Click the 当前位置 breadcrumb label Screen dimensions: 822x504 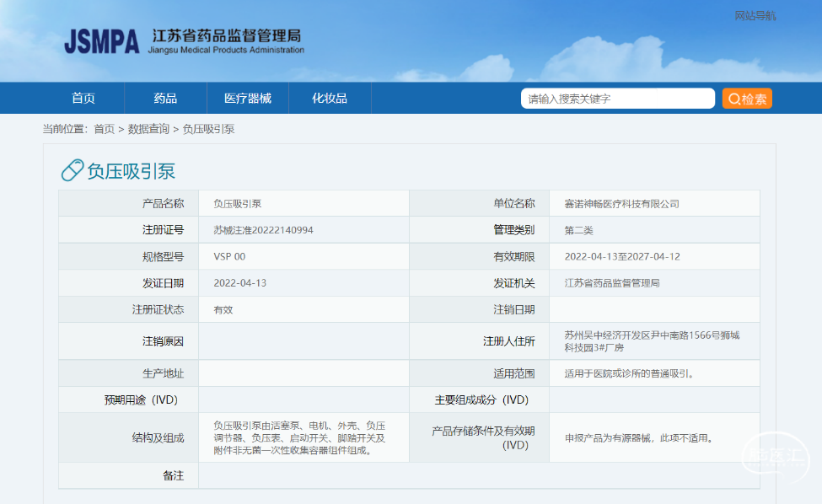coord(64,129)
